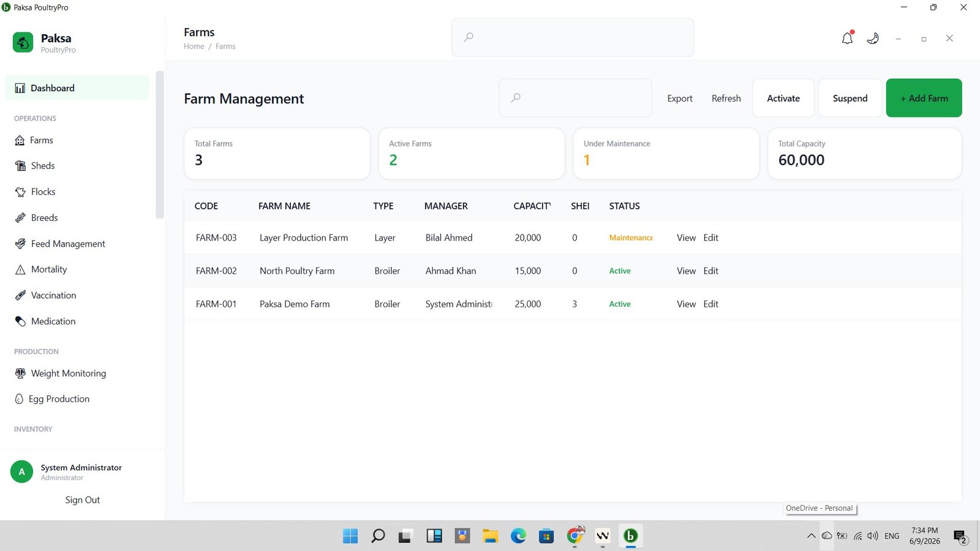Image resolution: width=980 pixels, height=551 pixels.
Task: Click the Flocks bird icon
Action: pos(20,192)
